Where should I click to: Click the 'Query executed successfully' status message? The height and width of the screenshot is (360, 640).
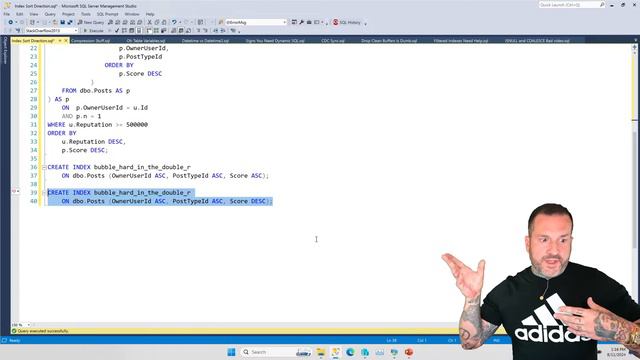click(43, 331)
